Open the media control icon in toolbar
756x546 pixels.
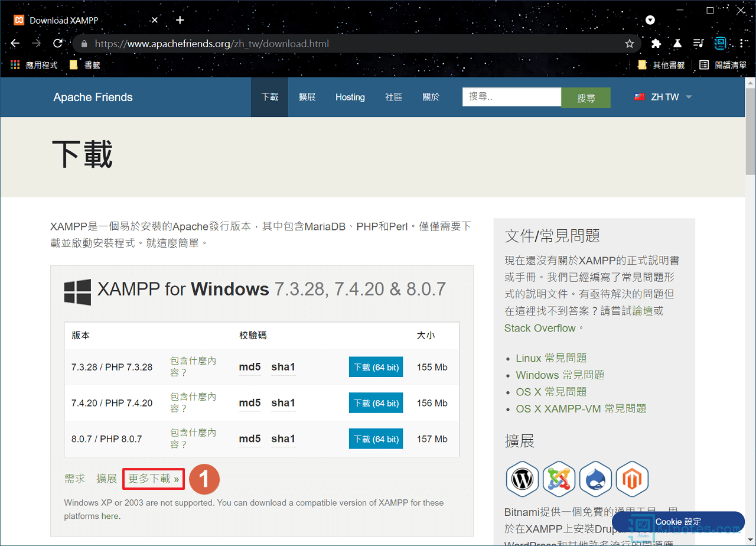point(699,43)
